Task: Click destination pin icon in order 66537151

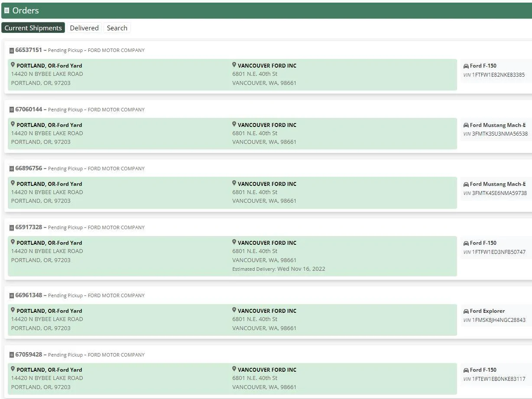Action: (x=234, y=65)
